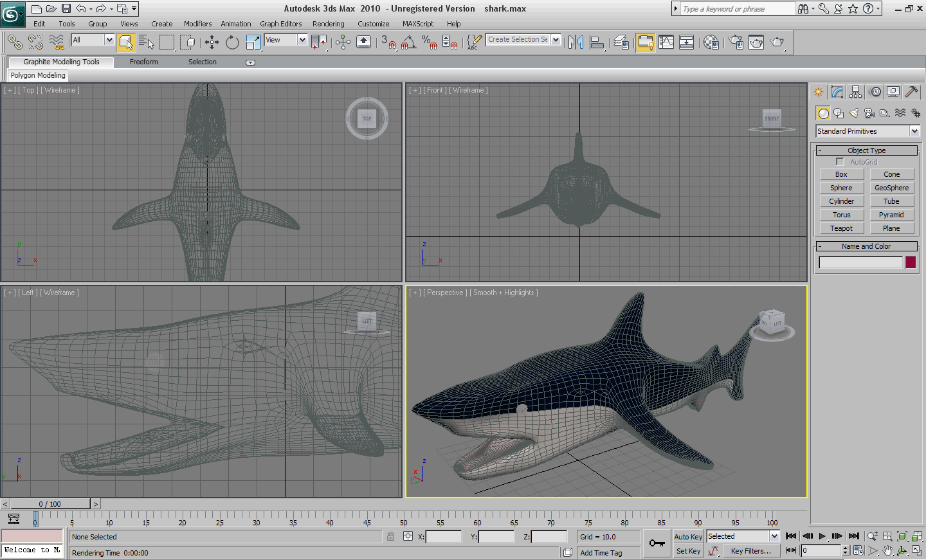926x560 pixels.
Task: Click the Pan View hand icon
Action: [x=887, y=550]
